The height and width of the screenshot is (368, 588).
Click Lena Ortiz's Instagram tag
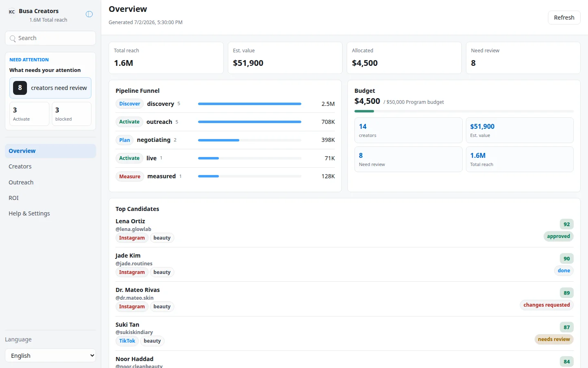pyautogui.click(x=132, y=238)
